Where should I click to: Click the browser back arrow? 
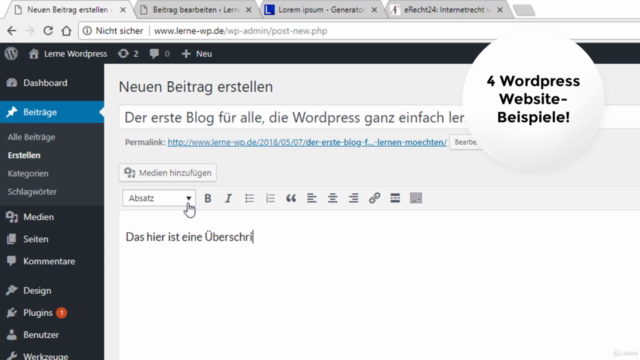pyautogui.click(x=12, y=31)
